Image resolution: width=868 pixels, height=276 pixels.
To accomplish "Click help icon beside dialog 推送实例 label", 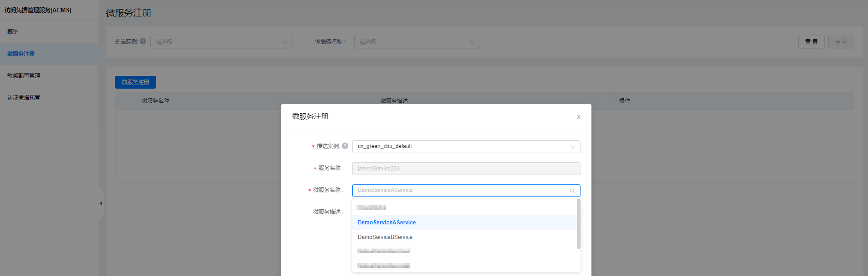I will pyautogui.click(x=345, y=146).
